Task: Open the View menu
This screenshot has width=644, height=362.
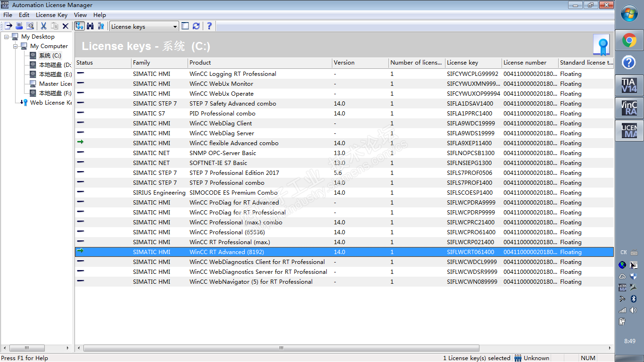Action: (81, 15)
